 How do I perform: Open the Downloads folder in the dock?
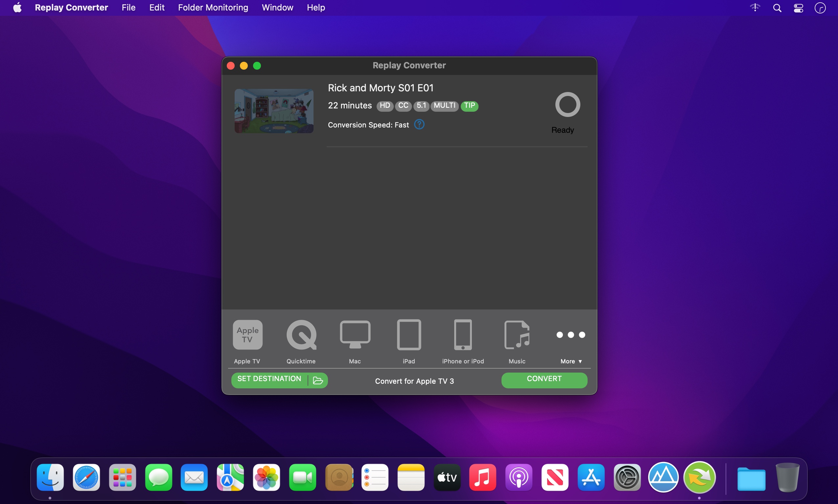[751, 478]
